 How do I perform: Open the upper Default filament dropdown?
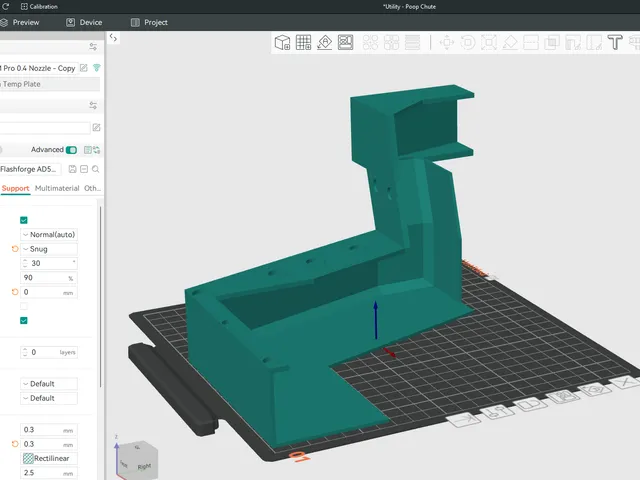49,384
